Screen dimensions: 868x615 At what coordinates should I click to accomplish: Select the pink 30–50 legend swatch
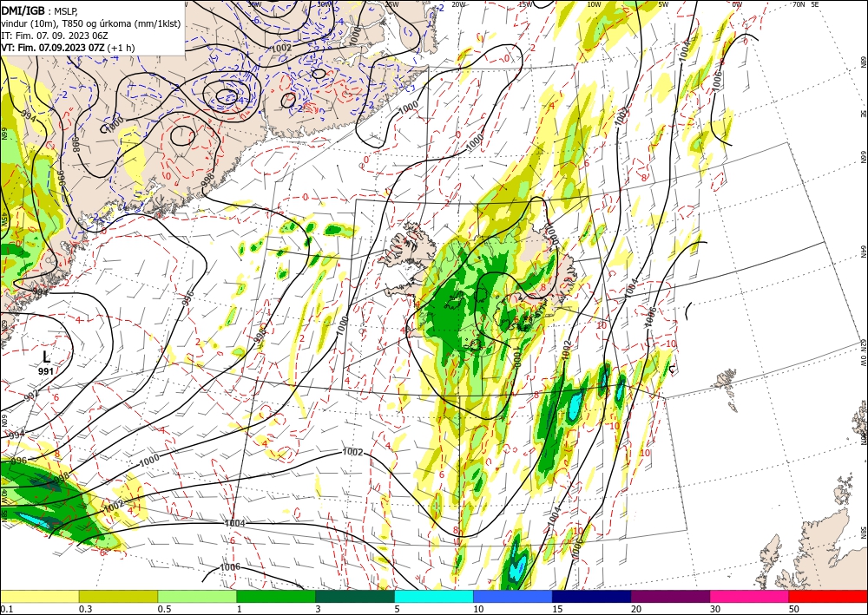click(750, 596)
